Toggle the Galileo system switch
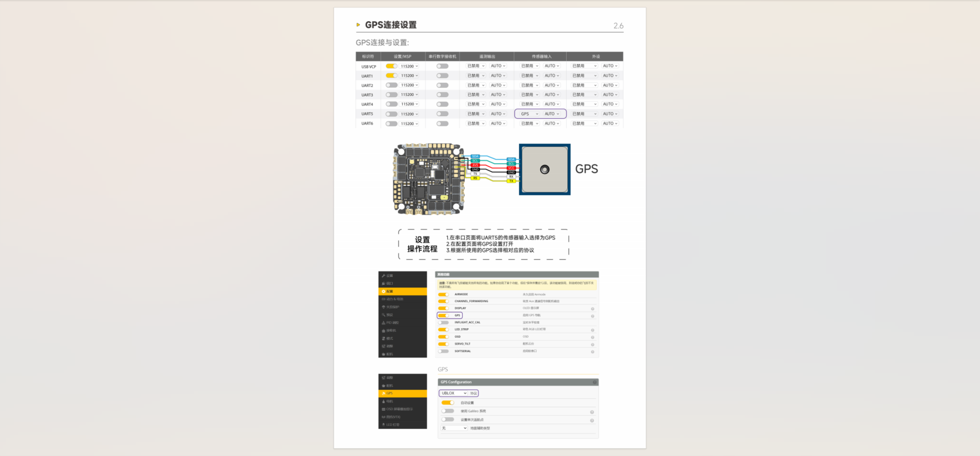This screenshot has width=980, height=456. coord(448,411)
